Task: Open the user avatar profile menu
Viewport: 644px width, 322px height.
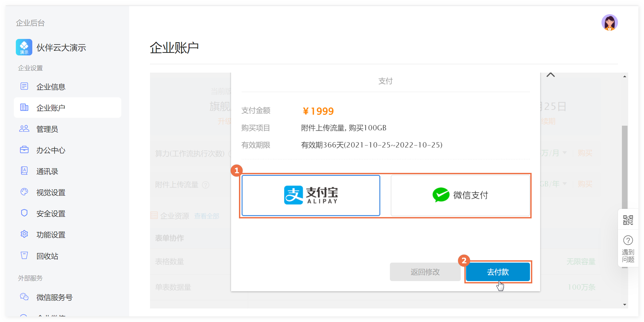Action: click(609, 22)
